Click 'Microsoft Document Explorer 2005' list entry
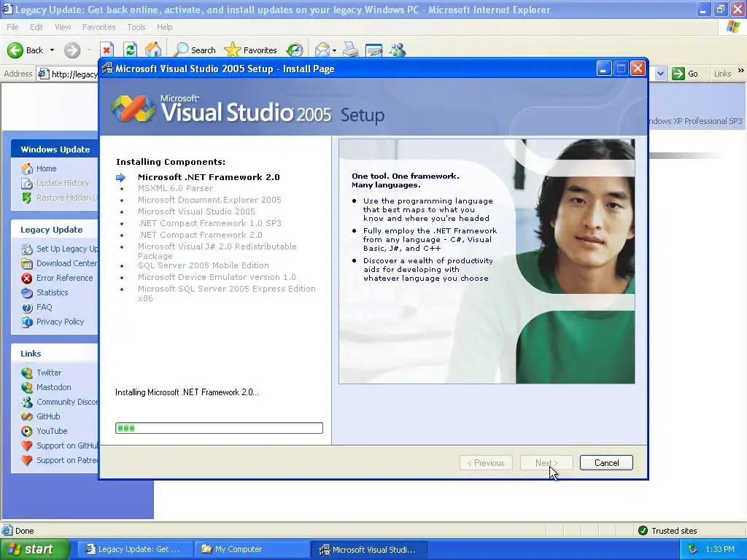This screenshot has width=747, height=560. click(209, 200)
